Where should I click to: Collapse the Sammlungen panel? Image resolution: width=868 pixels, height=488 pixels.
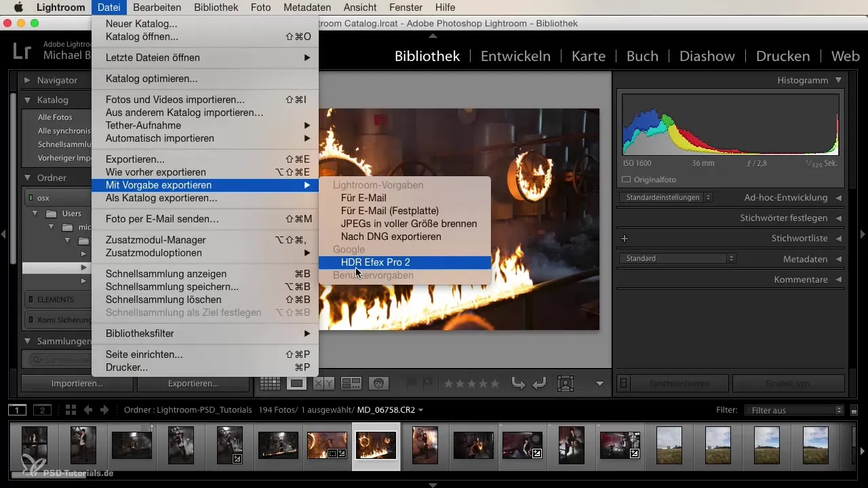[28, 341]
